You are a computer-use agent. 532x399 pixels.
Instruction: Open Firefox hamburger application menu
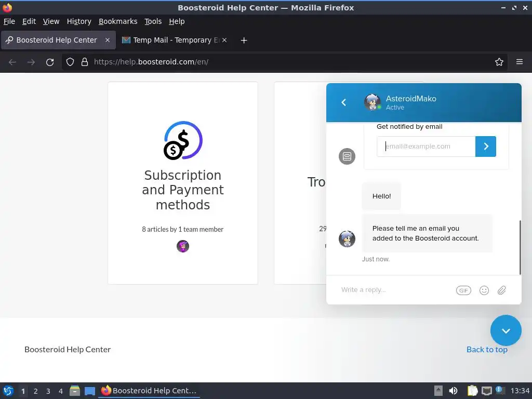point(519,62)
